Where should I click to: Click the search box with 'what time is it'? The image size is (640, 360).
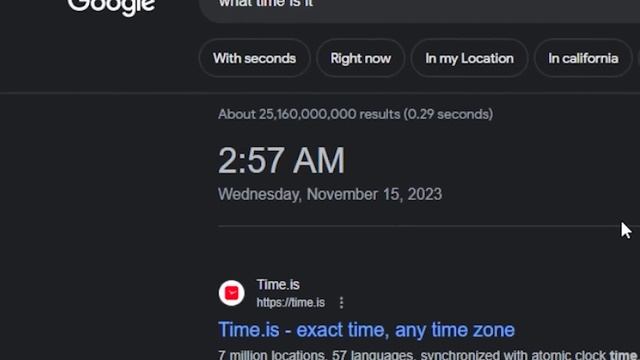point(419,8)
